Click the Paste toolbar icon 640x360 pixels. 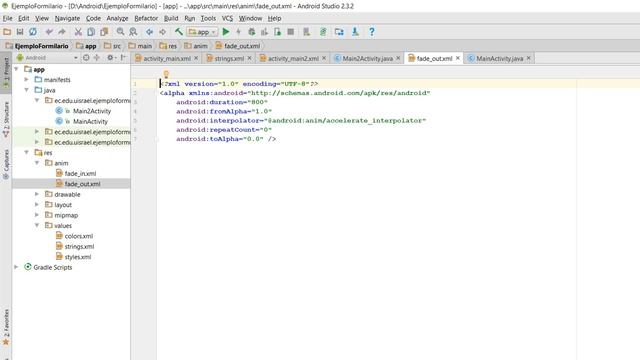tap(104, 32)
